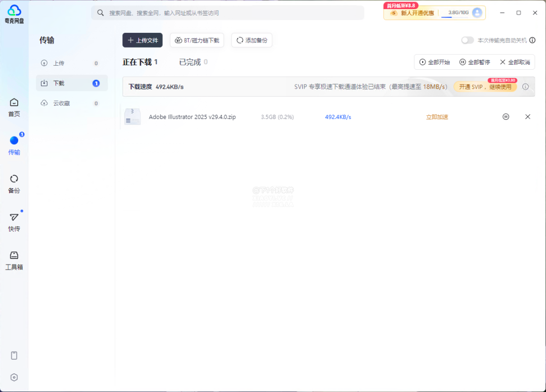Click the search input field at top
Image resolution: width=546 pixels, height=392 pixels.
[227, 13]
